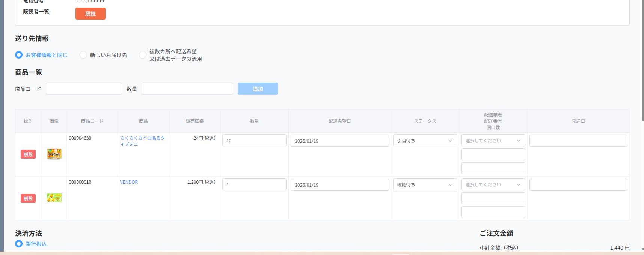Expand the 引当待ち status dropdown
This screenshot has height=255, width=644.
424,141
